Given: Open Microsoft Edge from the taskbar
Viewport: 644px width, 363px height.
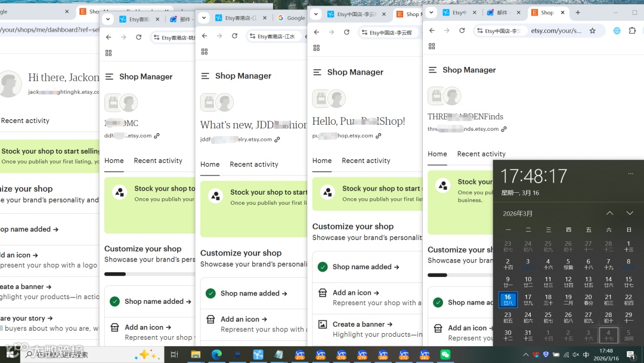Looking at the screenshot, I should click(x=216, y=355).
